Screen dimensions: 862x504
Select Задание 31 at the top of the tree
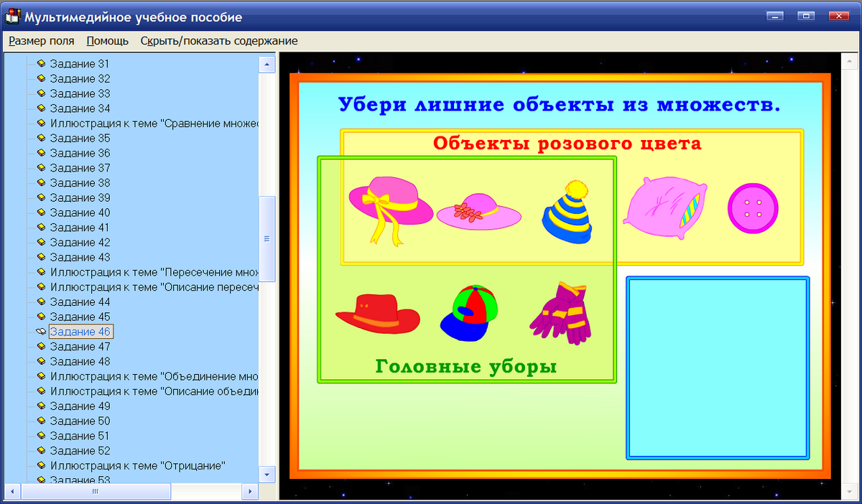(x=79, y=63)
